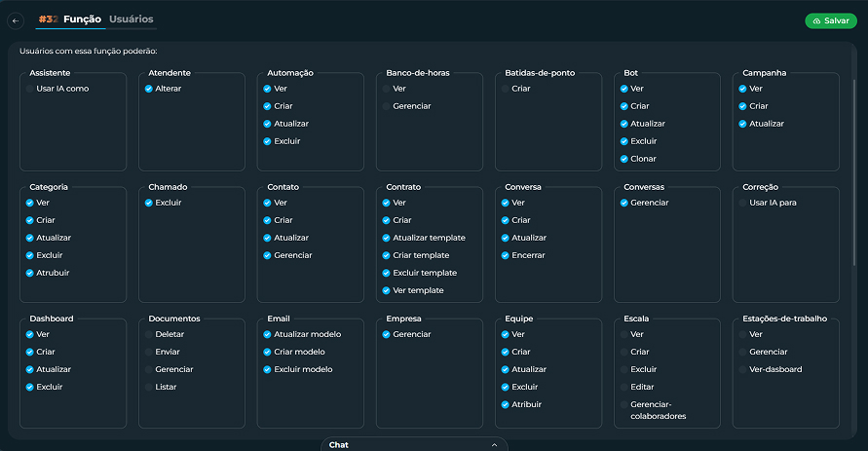Image resolution: width=868 pixels, height=451 pixels.
Task: Toggle Dashboard Excluir checkbox
Action: [30, 387]
